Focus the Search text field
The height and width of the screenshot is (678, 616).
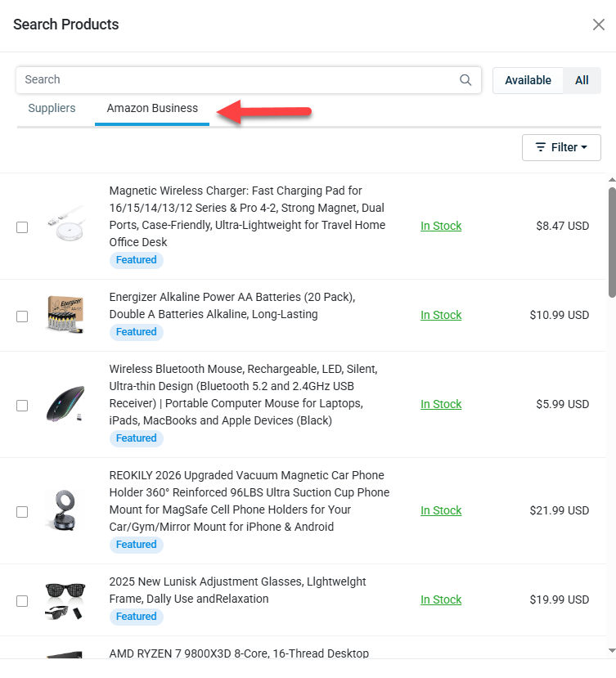coord(249,80)
